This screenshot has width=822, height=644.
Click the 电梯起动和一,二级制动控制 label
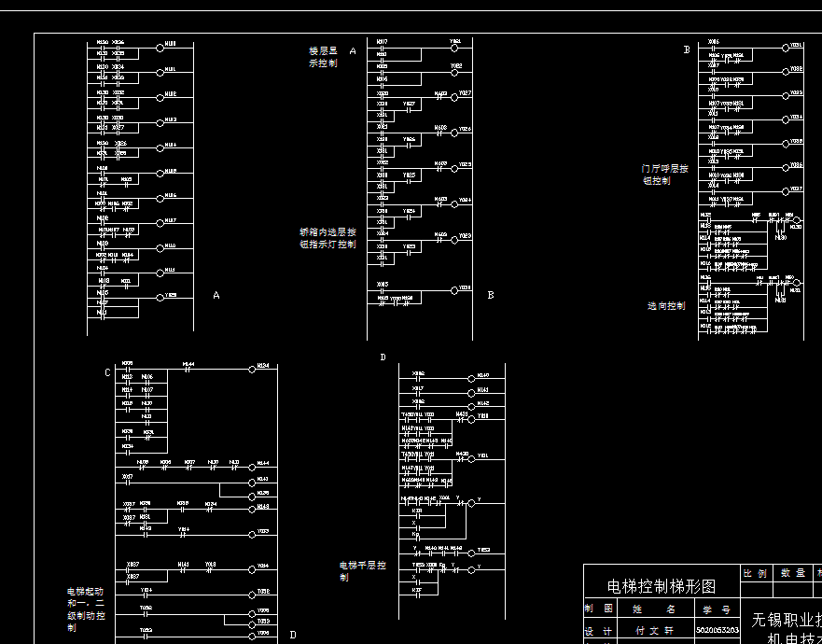(86, 609)
